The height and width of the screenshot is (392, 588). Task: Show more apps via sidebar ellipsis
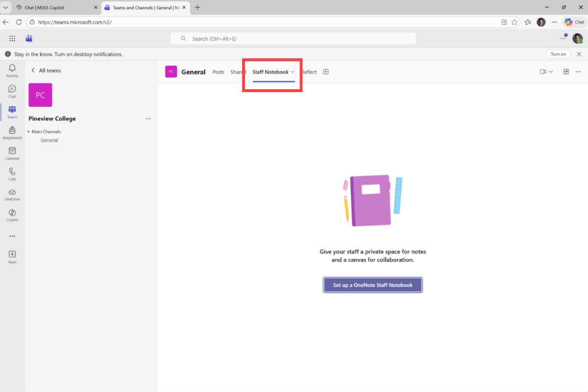[12, 236]
